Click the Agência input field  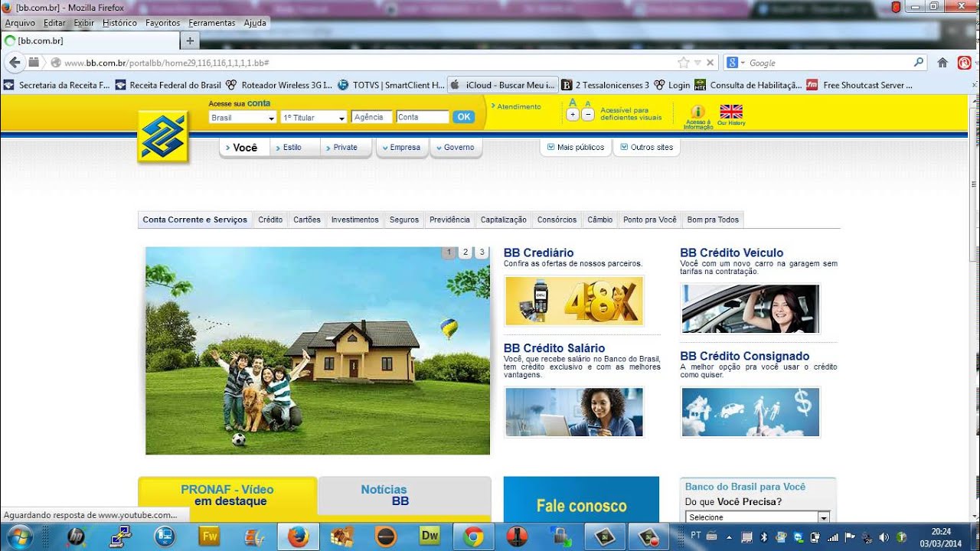click(372, 117)
